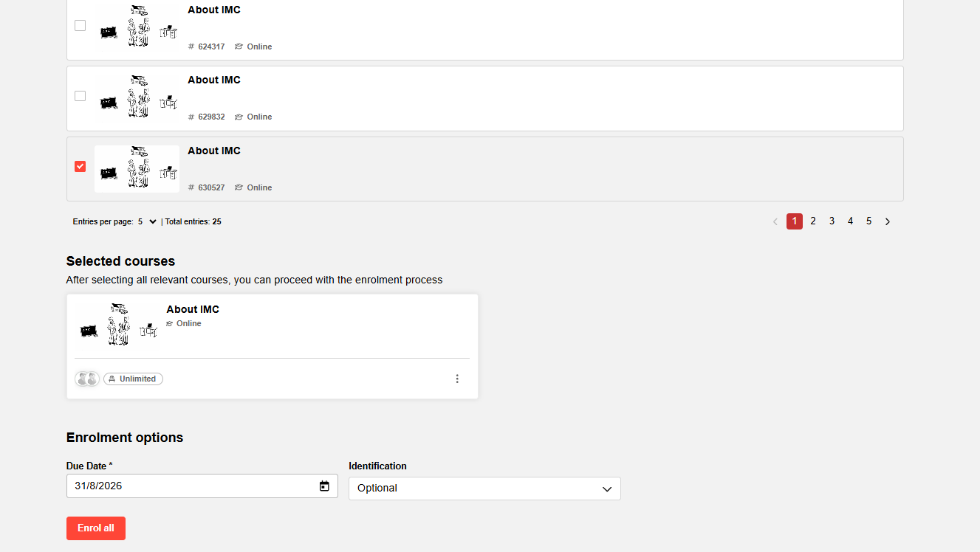Tick the checkbox for course 624317

(x=80, y=26)
